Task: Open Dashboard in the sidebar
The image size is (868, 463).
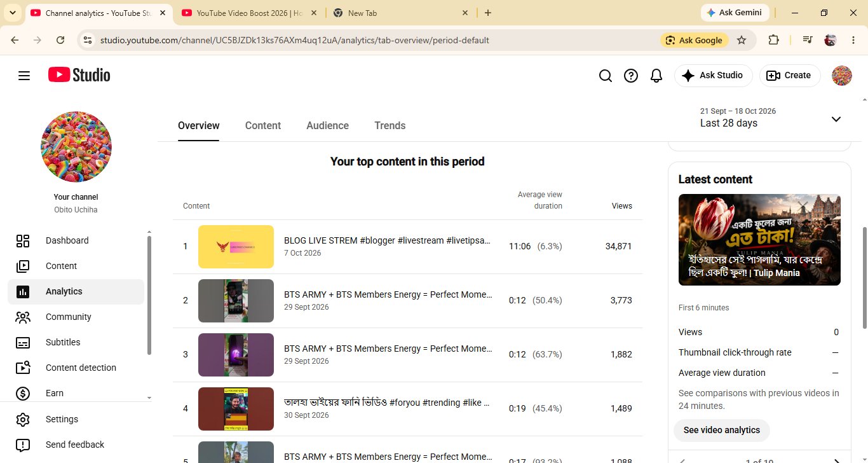Action: point(76,240)
